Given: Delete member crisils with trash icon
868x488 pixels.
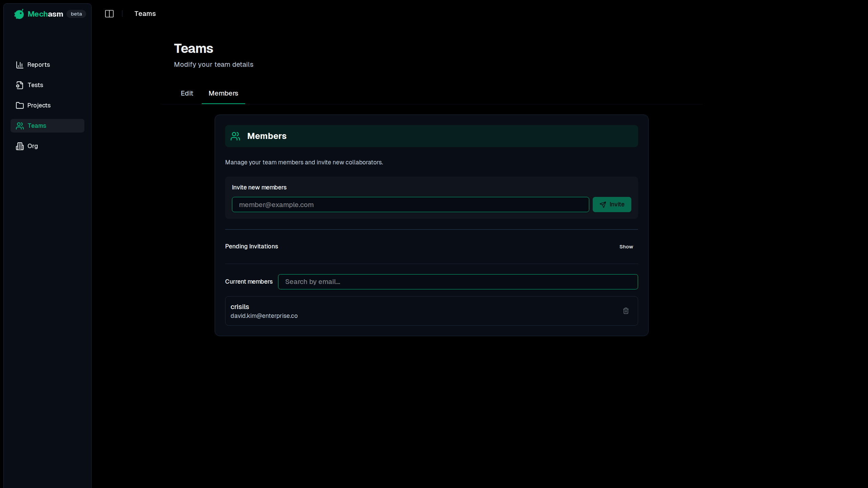Looking at the screenshot, I should click(x=626, y=311).
